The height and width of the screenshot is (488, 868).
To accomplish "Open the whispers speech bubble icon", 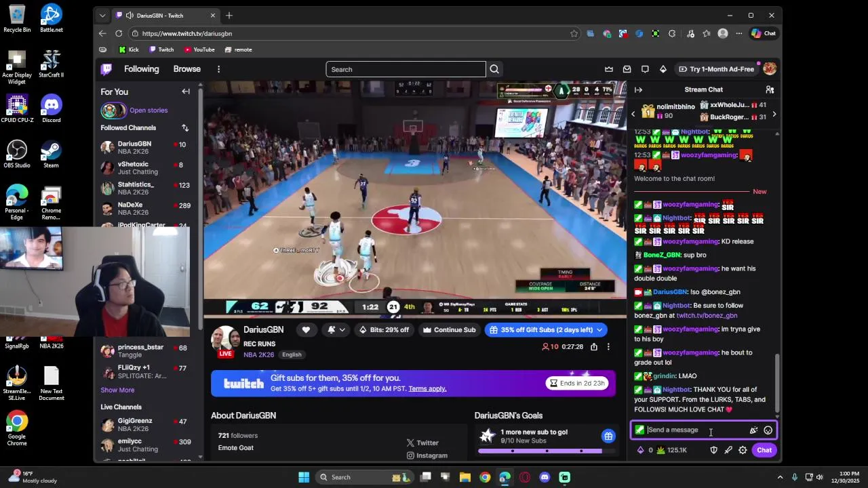I will click(x=645, y=69).
